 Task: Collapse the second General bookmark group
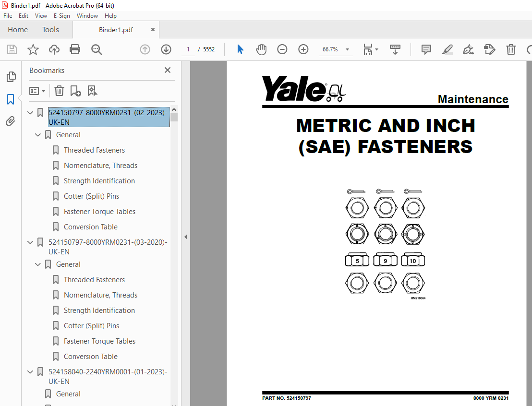point(37,264)
